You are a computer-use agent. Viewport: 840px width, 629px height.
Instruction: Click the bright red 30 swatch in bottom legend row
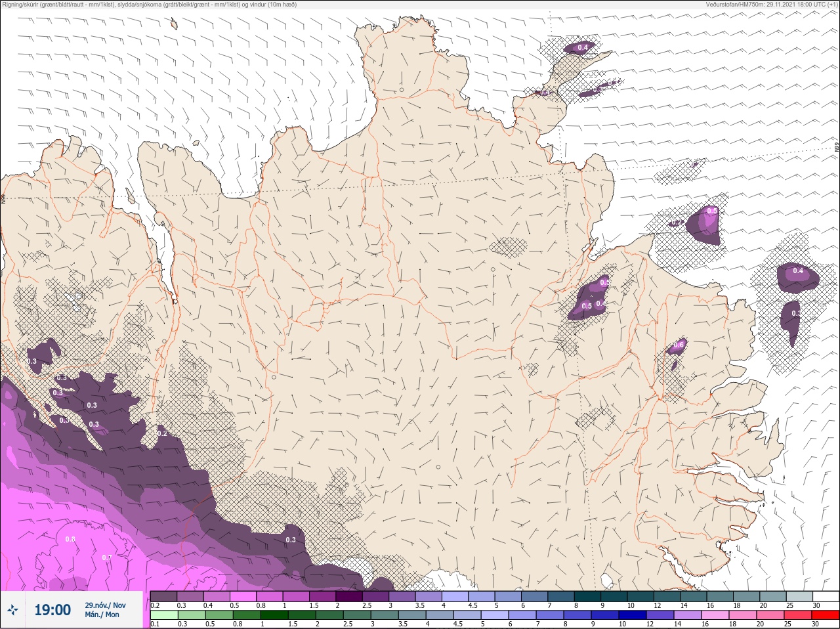point(826,615)
